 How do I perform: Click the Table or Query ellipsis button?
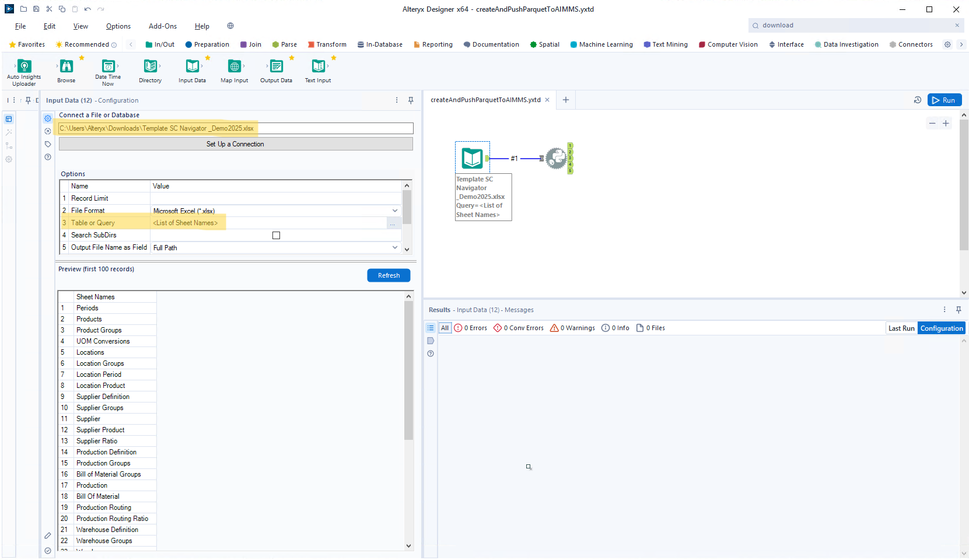coord(392,223)
